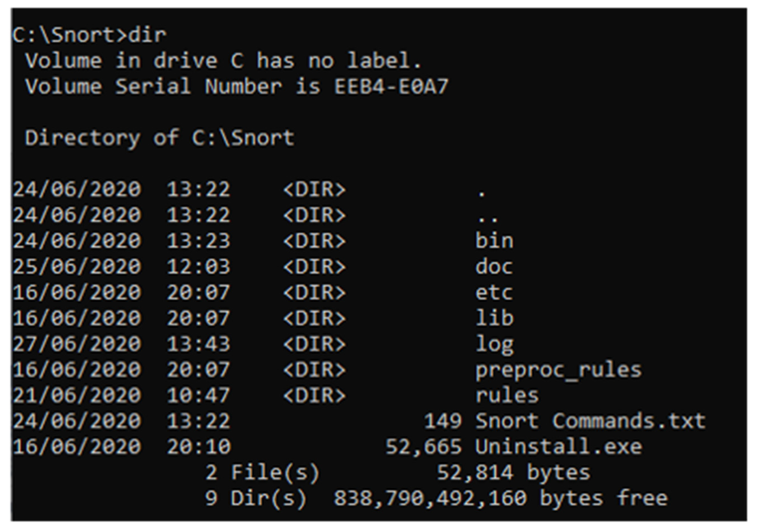The width and height of the screenshot is (758, 532).
Task: Click the "Snort Commands.txt" file name
Action: click(590, 421)
